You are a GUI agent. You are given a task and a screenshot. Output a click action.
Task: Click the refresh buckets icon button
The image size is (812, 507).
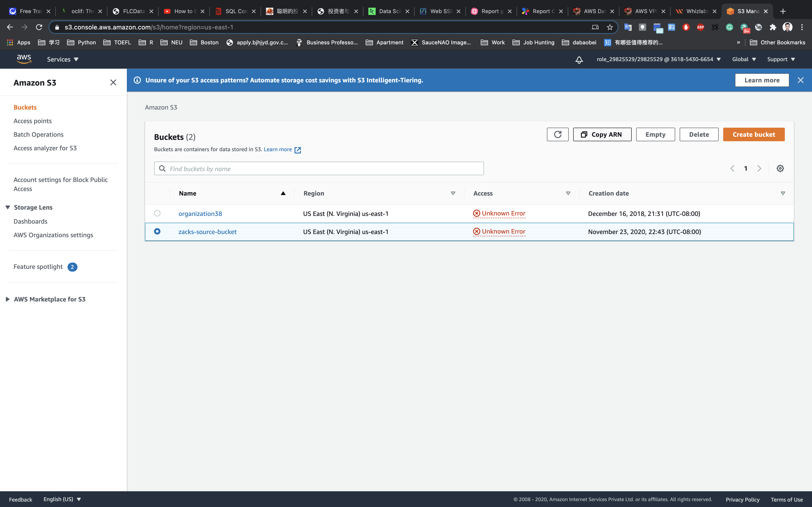(557, 134)
